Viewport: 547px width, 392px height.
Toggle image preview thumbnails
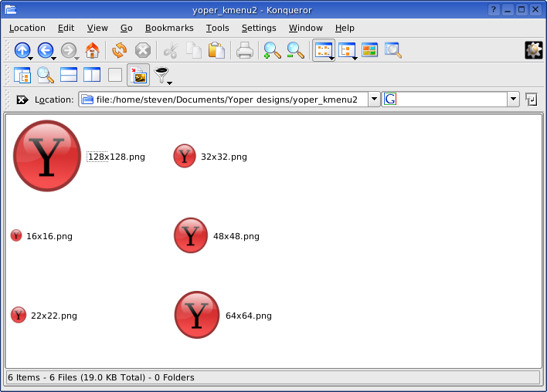click(x=138, y=75)
